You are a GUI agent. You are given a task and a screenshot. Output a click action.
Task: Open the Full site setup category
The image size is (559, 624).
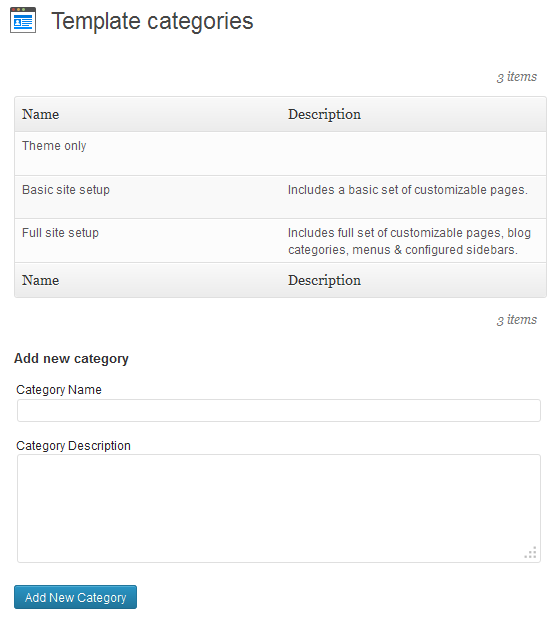tap(60, 233)
